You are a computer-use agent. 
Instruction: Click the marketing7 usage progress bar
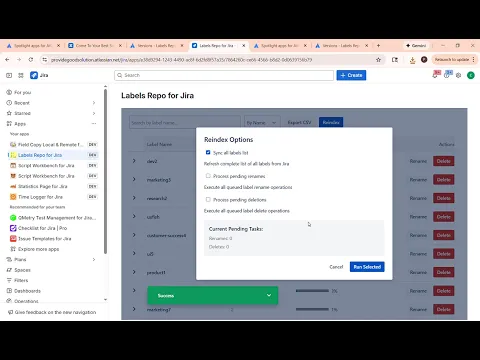(312, 309)
